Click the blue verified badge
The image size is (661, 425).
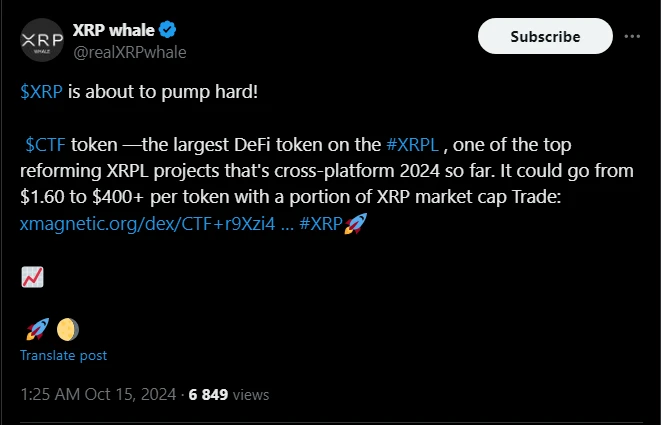tap(168, 30)
